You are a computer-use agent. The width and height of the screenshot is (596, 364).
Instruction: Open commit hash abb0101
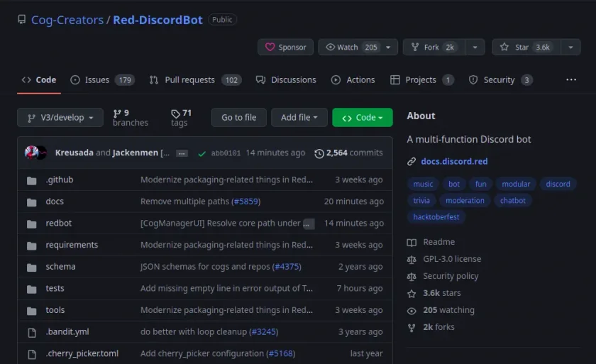point(226,153)
